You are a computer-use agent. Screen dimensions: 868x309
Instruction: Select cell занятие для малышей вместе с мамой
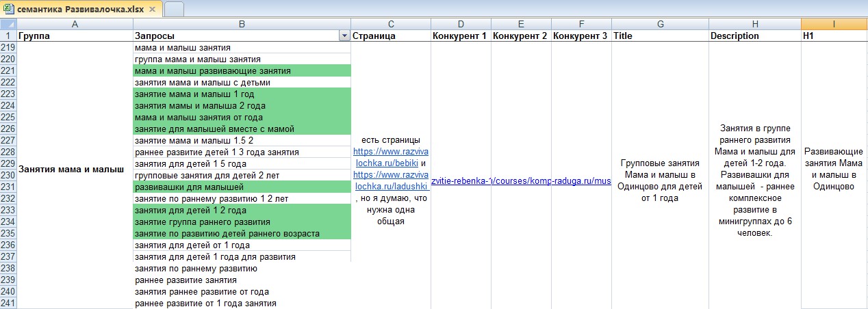[242, 129]
